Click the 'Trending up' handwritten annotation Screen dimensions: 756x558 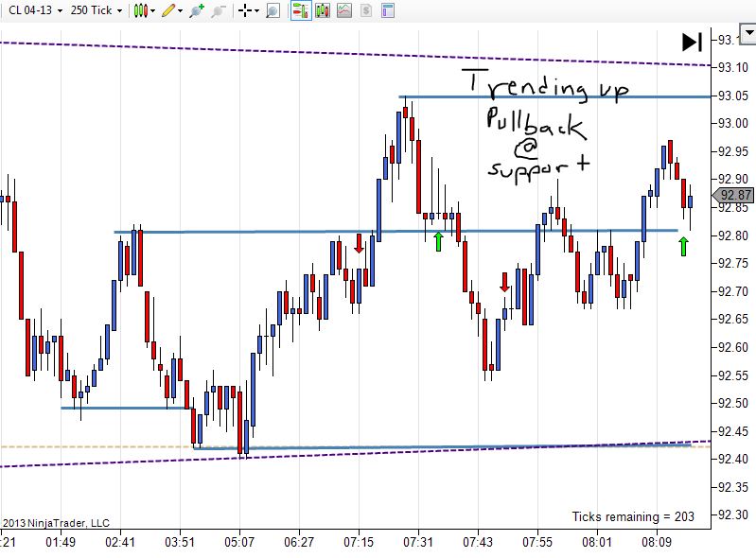546,86
